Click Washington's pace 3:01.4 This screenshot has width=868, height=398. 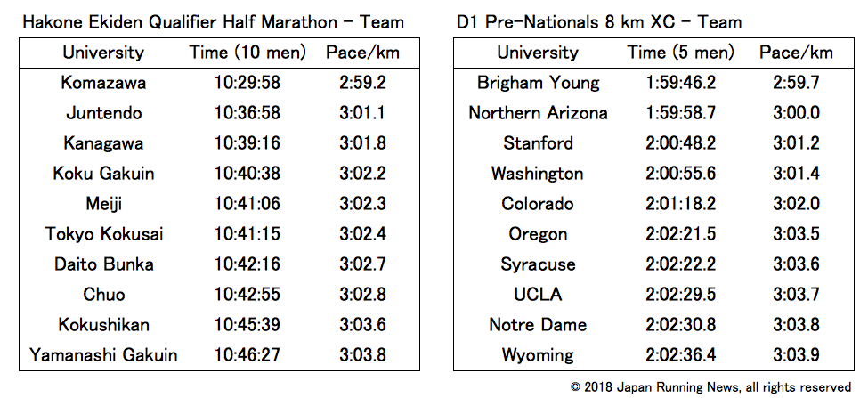click(796, 174)
